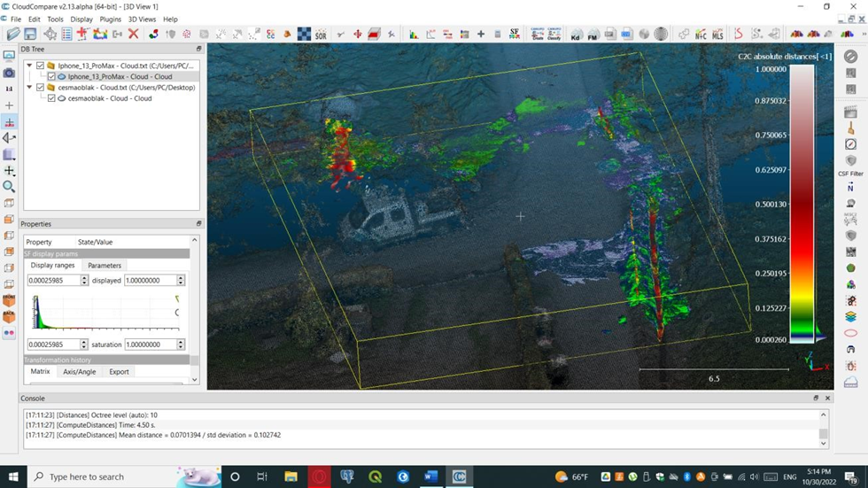
Task: Expand the toolbar overflow chevron
Action: [x=864, y=35]
